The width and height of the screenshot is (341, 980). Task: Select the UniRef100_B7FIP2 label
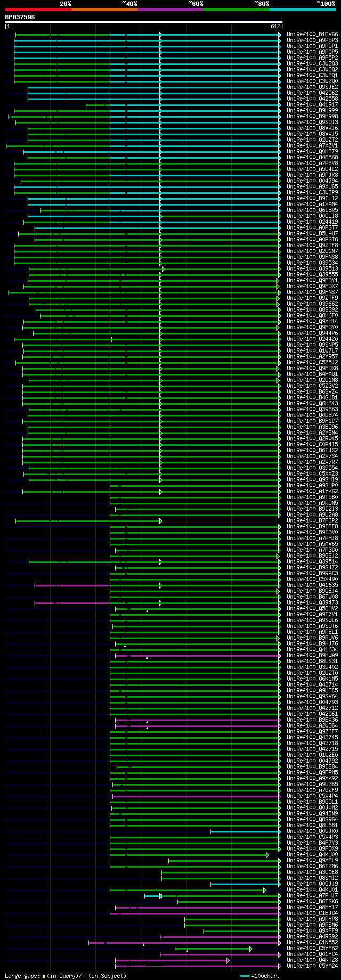tap(312, 520)
